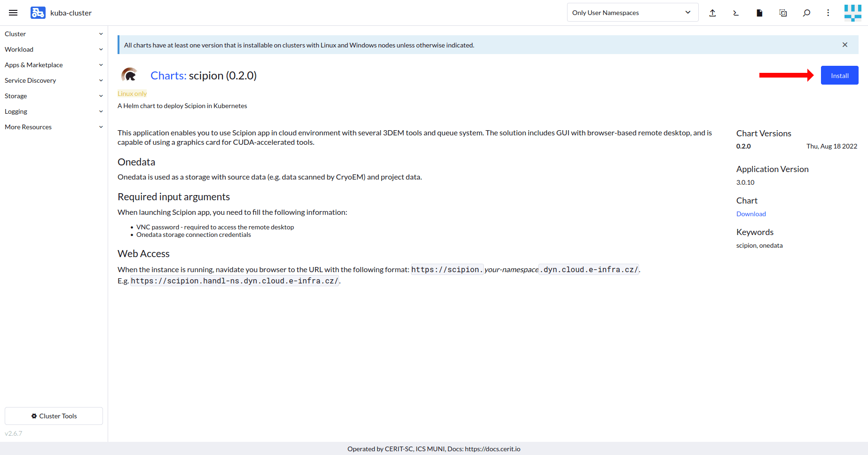Click the Application Version 3.0.10 value

tap(745, 182)
